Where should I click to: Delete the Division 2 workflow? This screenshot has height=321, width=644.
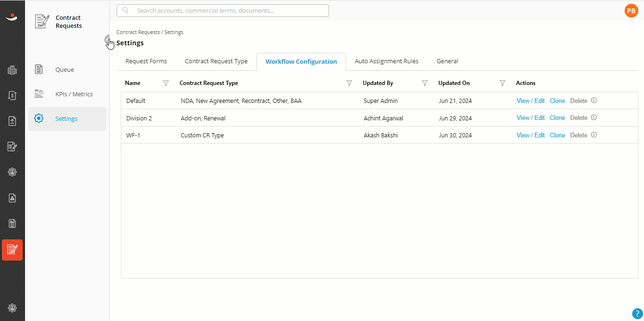click(579, 118)
